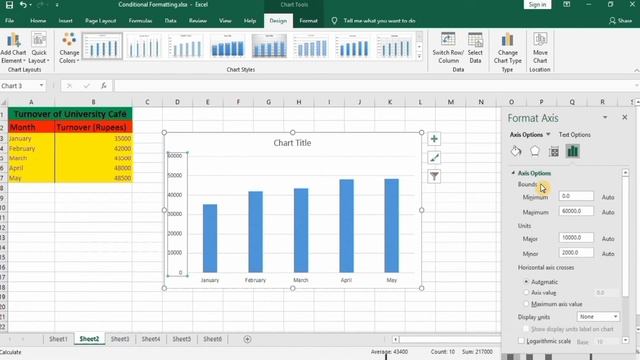This screenshot has width=640, height=360.
Task: Select Maximum axis value radio button
Action: 526,304
